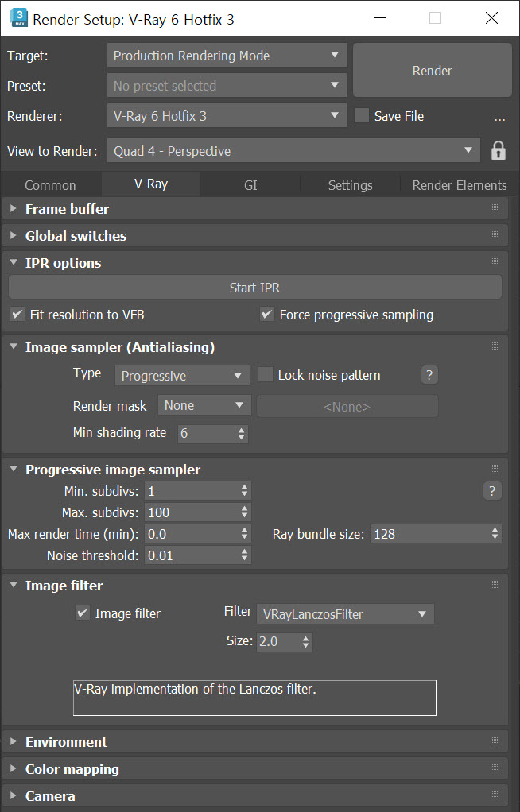Click Image filter rollout grip handle
This screenshot has width=520, height=812.
pyautogui.click(x=495, y=585)
